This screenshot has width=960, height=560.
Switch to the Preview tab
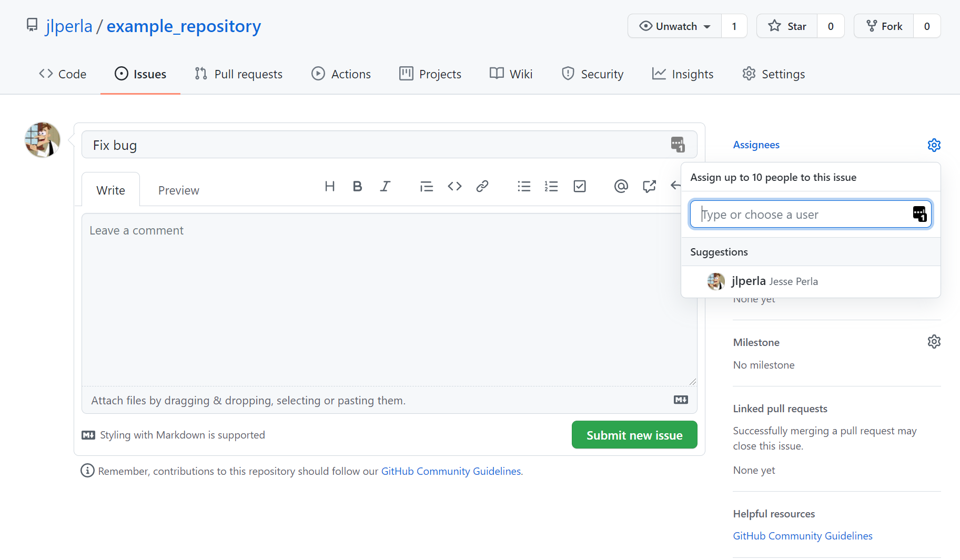[178, 190]
